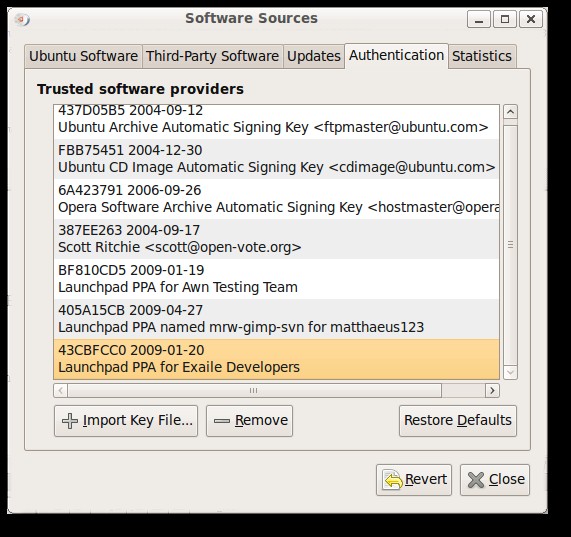Click the vertical scrollbar thumb

coord(510,245)
